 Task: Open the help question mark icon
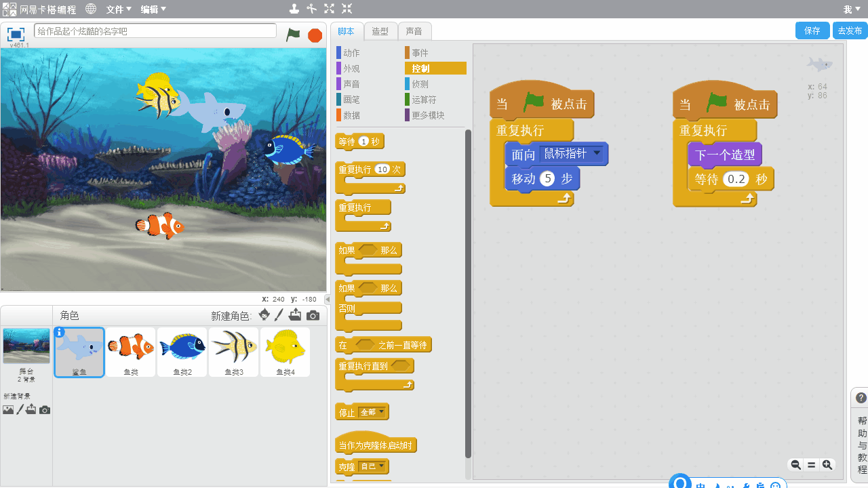point(861,398)
